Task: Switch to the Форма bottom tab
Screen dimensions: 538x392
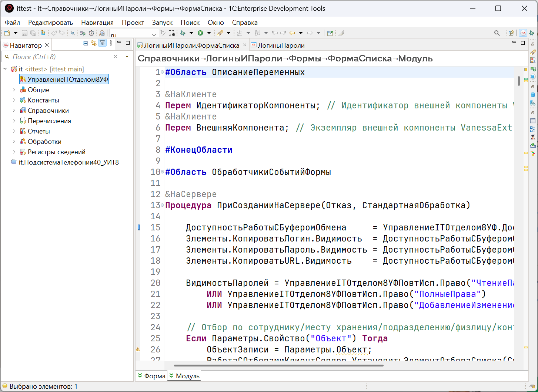Action: click(x=154, y=376)
